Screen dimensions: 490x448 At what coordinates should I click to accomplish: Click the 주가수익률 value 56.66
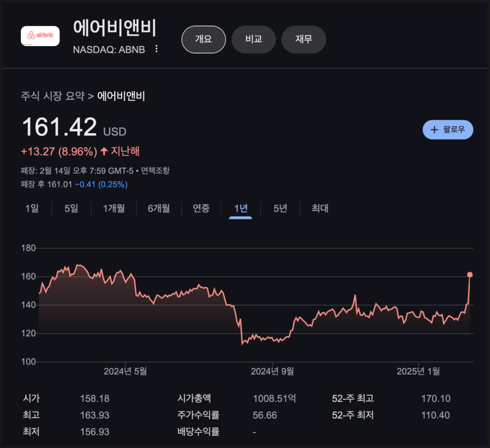click(265, 415)
